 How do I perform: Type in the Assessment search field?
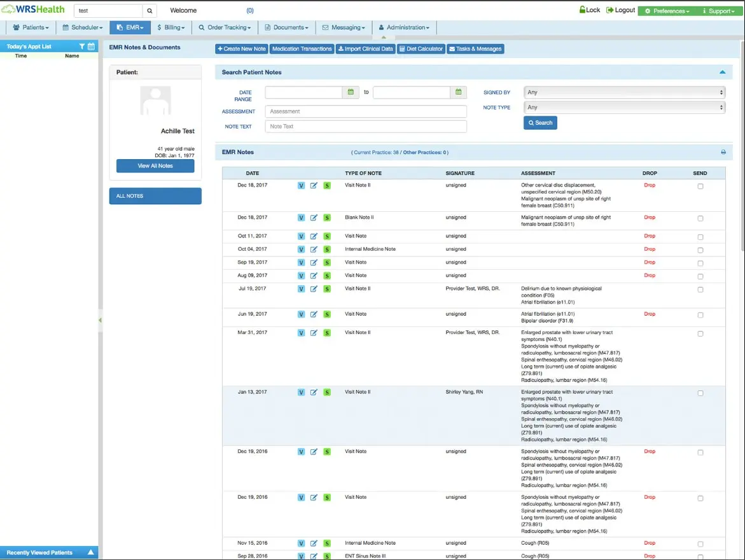point(365,111)
